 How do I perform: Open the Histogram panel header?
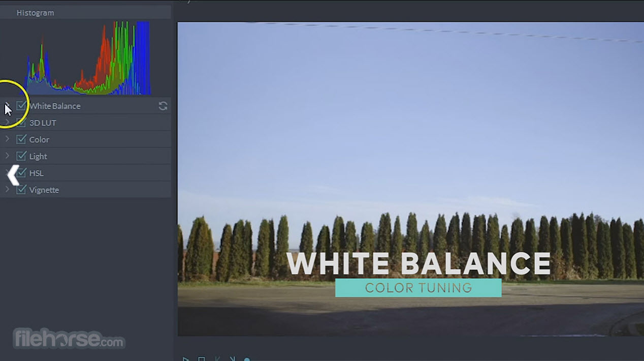35,13
